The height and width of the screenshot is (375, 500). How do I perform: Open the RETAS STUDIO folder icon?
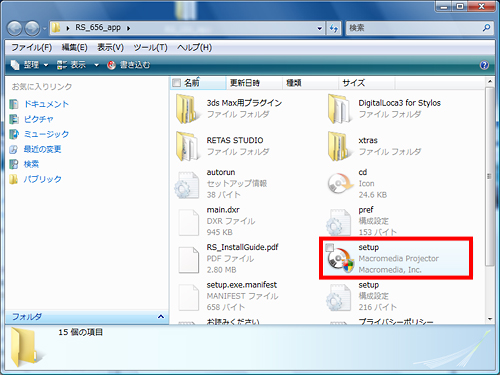coord(187,146)
